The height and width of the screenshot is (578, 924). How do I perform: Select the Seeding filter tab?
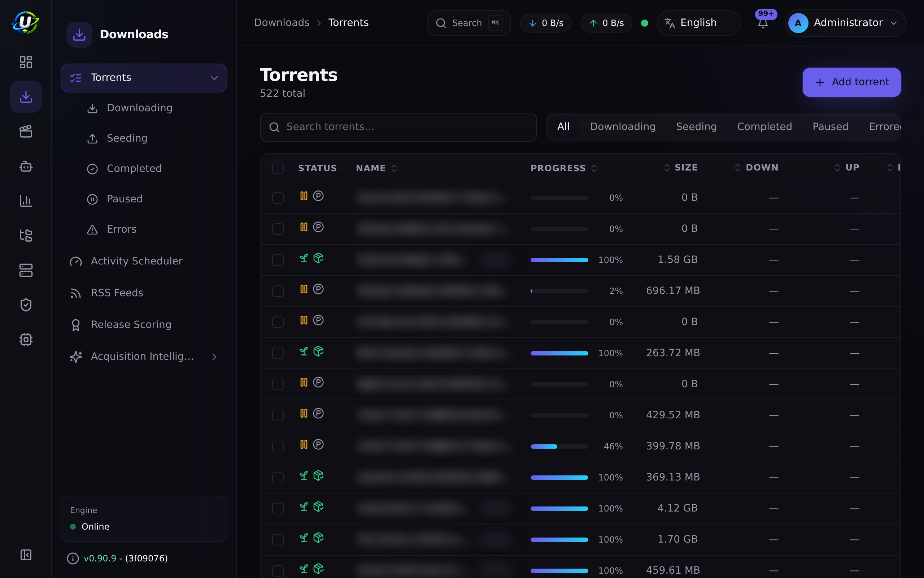(696, 127)
